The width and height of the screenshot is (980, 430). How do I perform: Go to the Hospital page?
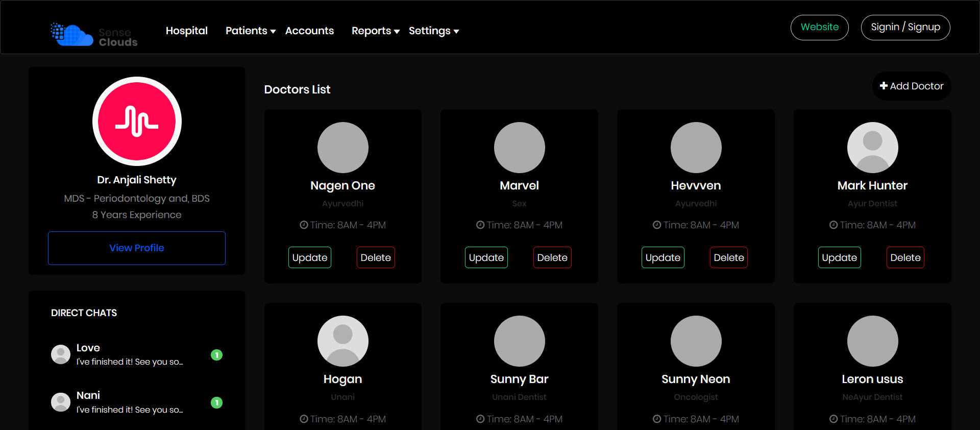[x=187, y=31]
